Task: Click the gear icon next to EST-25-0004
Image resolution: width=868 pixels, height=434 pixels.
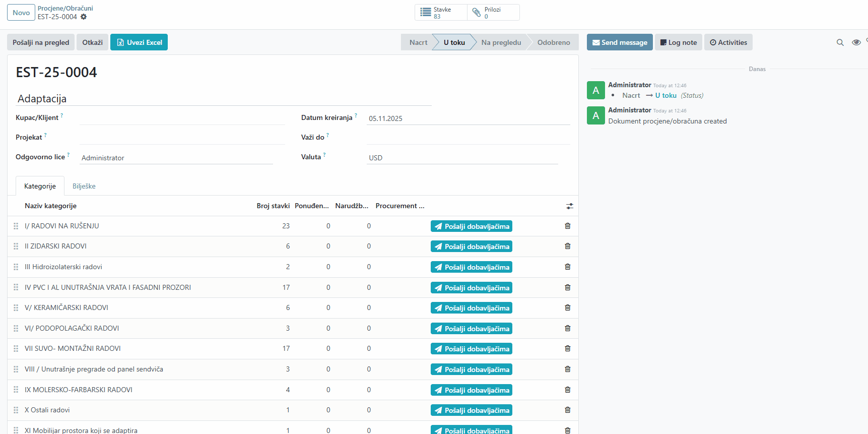Action: 84,17
